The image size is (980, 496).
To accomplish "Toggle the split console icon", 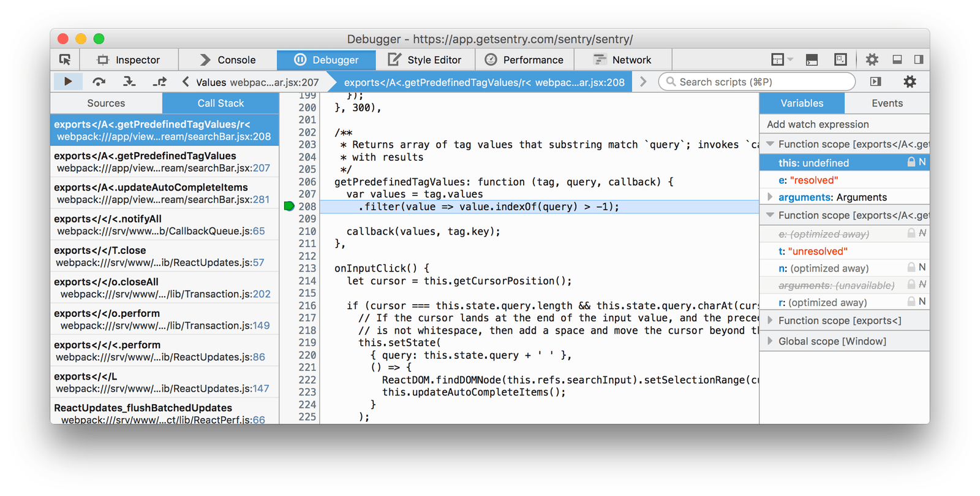I will coord(812,59).
